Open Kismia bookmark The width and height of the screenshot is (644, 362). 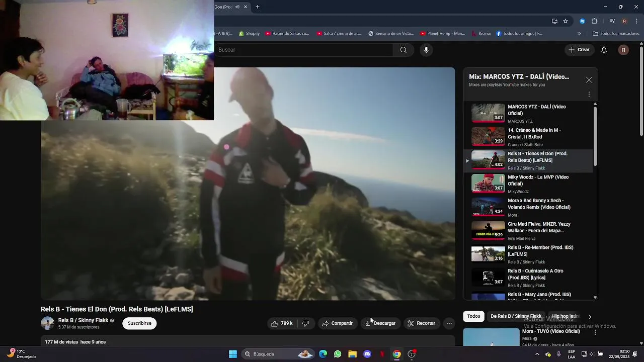point(481,34)
